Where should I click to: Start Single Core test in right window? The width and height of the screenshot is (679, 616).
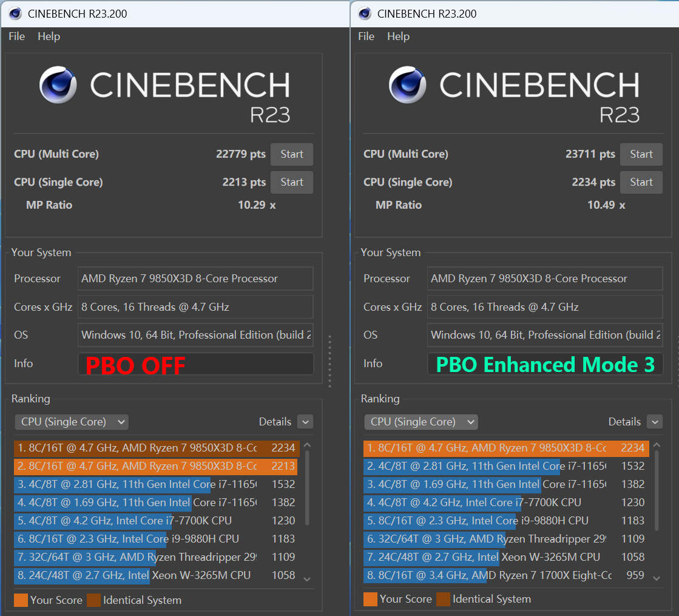[641, 182]
